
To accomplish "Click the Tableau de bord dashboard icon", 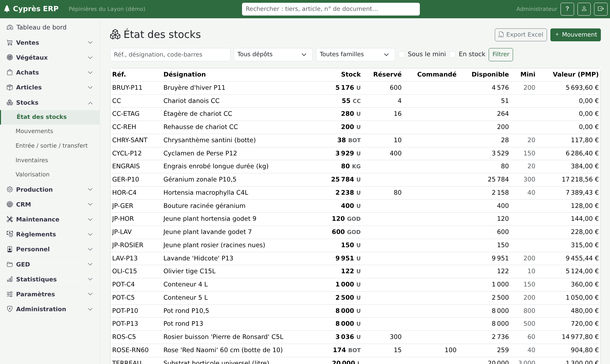I will tap(10, 27).
